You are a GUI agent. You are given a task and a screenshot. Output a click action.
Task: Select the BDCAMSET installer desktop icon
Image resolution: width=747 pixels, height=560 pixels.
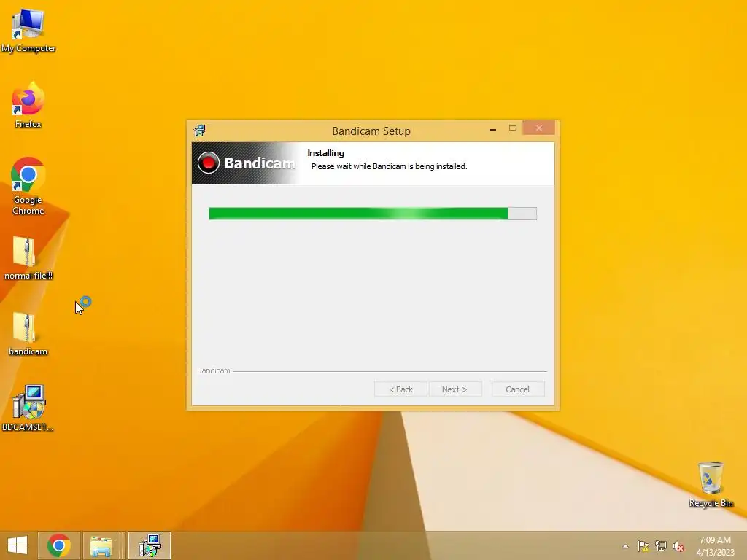(28, 408)
